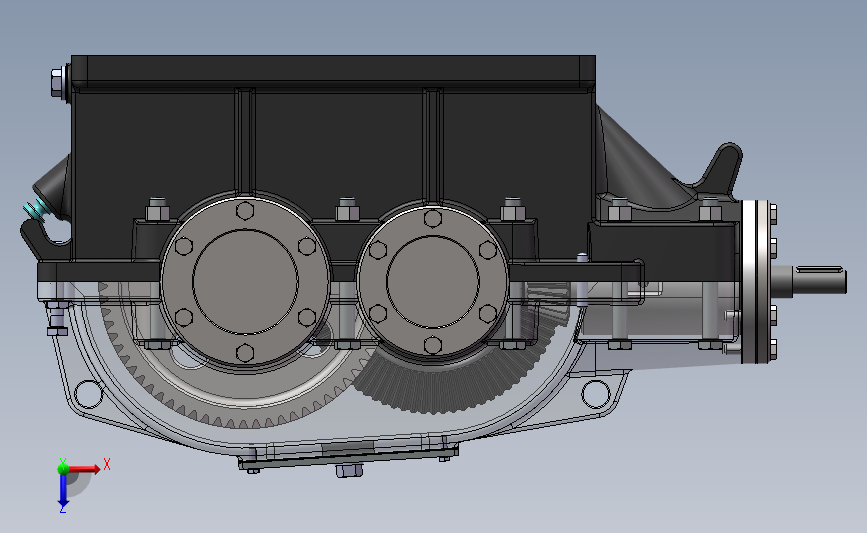Select the left mounting hole on the housing
Viewport: 867px width, 533px height.
coord(88,394)
